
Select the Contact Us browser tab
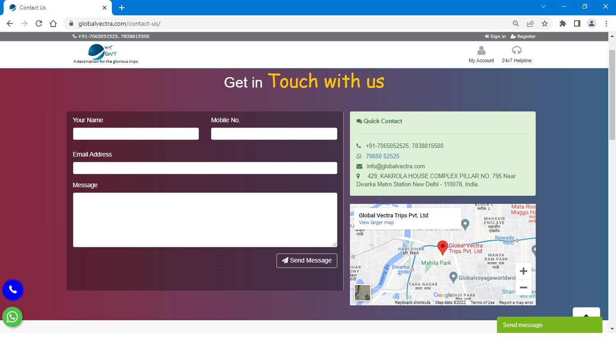[54, 8]
